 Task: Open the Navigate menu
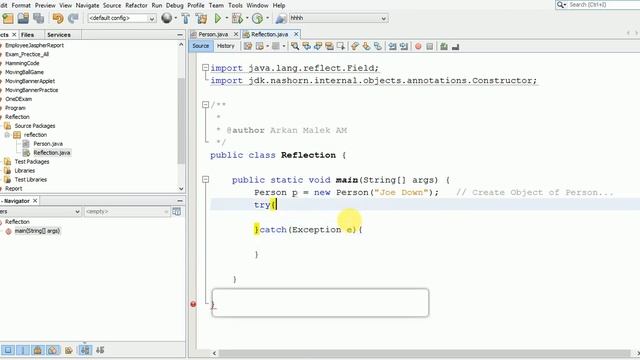[87, 5]
